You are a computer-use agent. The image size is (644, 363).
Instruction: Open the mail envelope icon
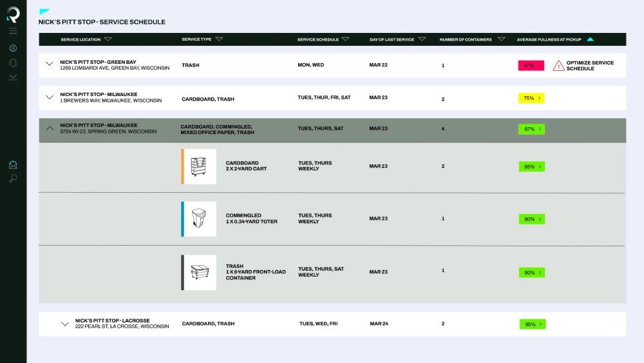coord(13,165)
